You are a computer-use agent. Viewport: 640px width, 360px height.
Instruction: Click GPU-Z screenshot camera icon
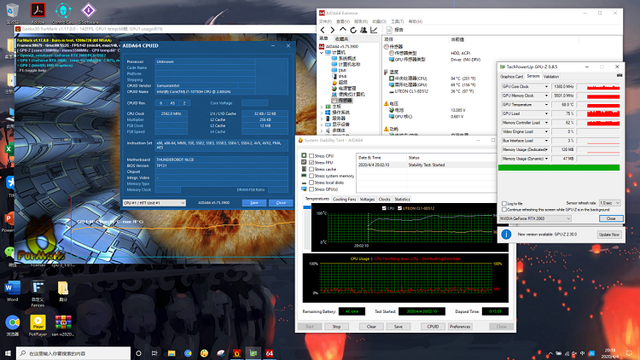coord(619,76)
